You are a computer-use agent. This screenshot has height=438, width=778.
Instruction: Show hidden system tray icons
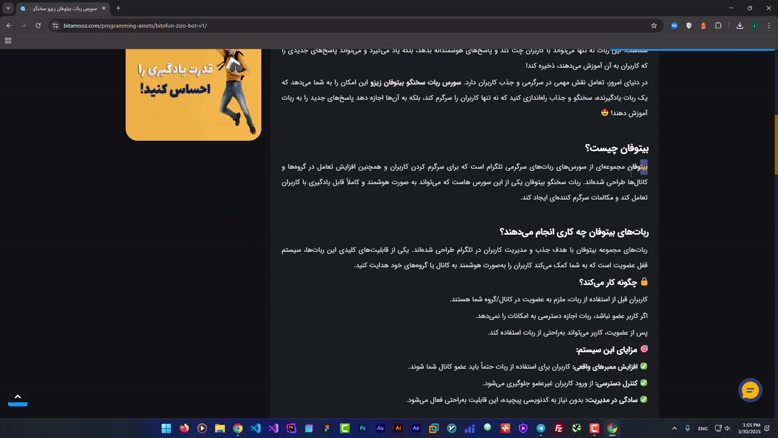[674, 428]
